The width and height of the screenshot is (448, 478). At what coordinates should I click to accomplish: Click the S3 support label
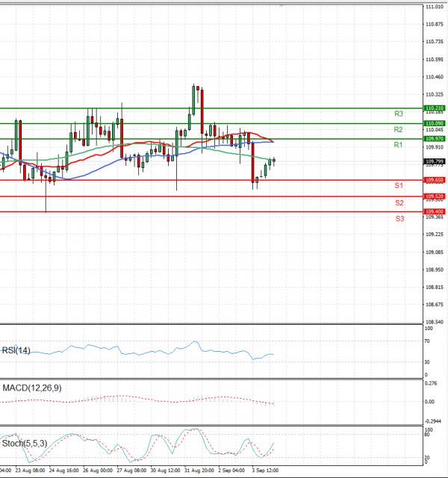400,219
